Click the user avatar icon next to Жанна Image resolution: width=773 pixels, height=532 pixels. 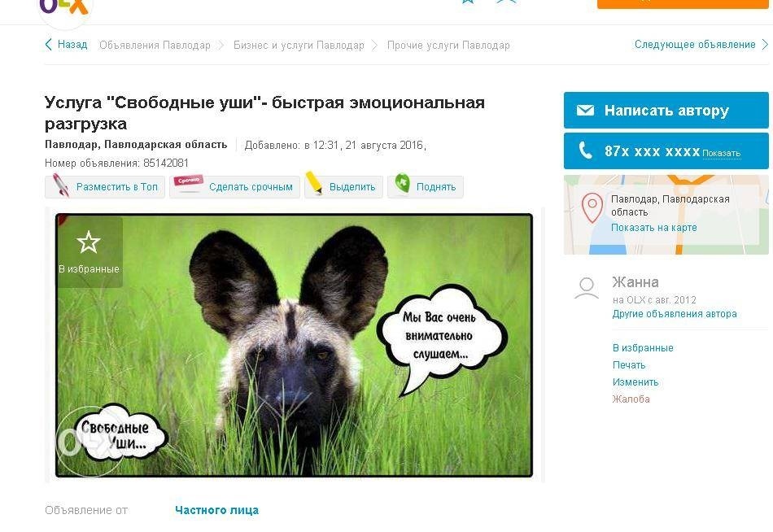pos(587,289)
